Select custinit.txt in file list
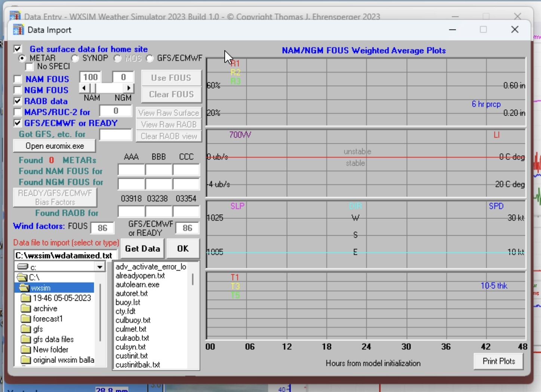 click(x=132, y=356)
